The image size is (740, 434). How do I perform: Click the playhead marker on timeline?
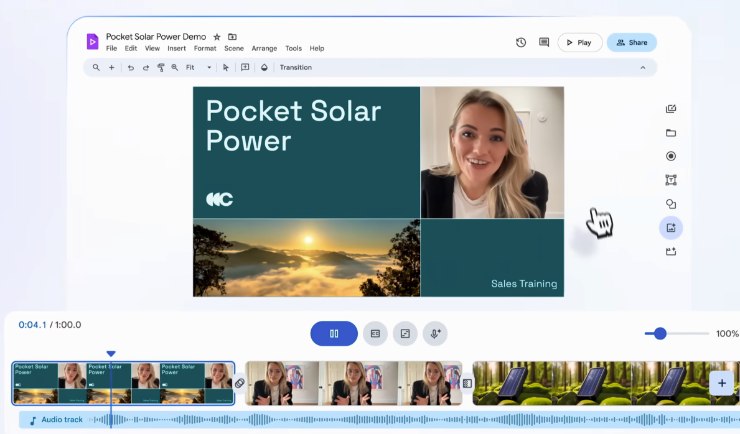tap(111, 354)
